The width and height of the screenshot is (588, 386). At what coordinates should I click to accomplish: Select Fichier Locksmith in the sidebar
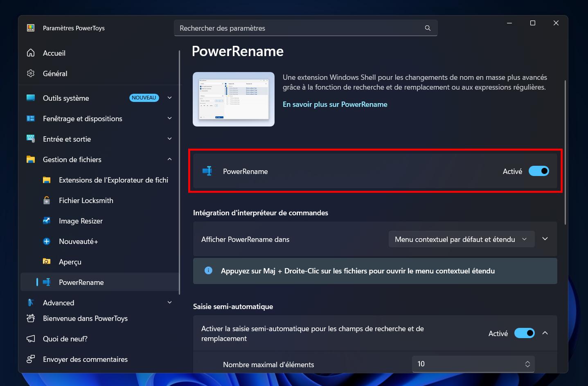[99, 200]
